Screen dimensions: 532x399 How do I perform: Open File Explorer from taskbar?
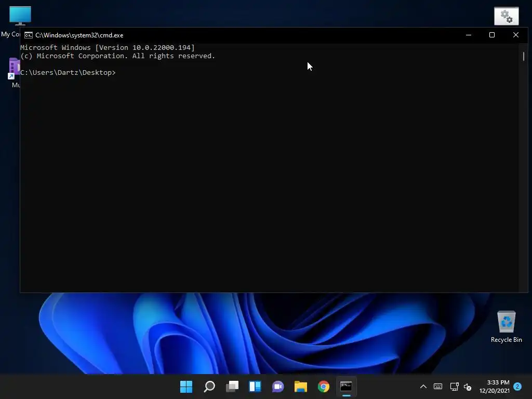pos(301,387)
